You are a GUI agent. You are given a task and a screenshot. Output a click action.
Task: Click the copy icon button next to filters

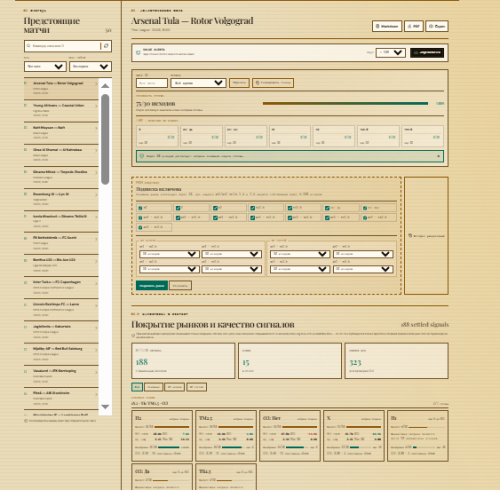(273, 83)
